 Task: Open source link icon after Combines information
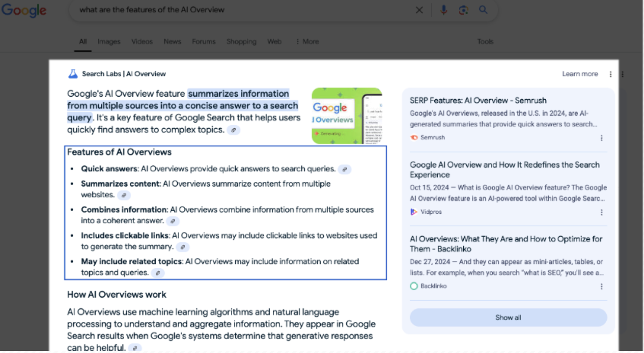173,221
